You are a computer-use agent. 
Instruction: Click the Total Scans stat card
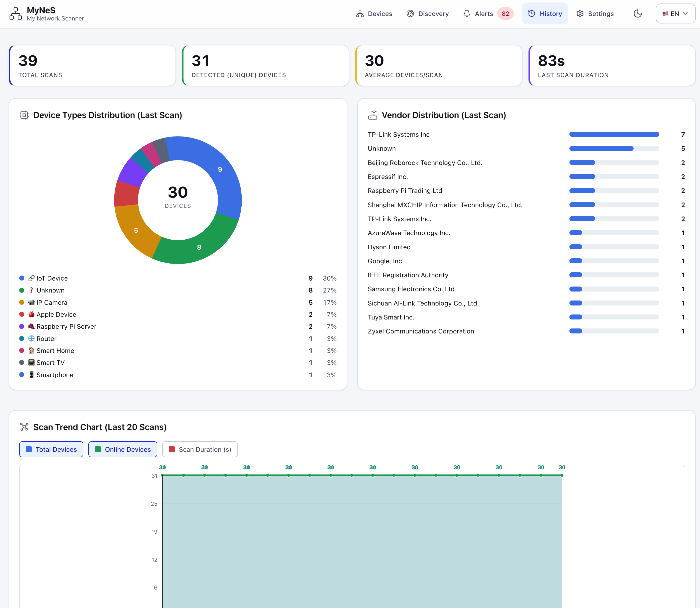92,65
